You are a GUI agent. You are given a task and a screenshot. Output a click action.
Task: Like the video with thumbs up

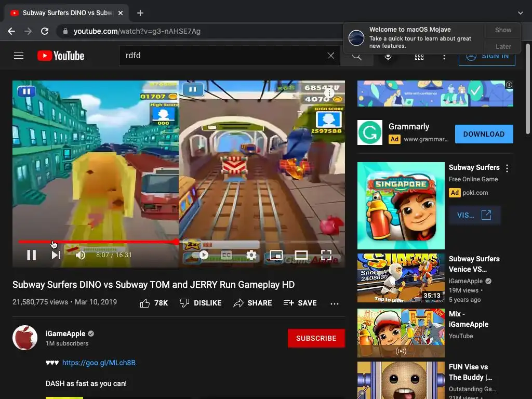154,303
